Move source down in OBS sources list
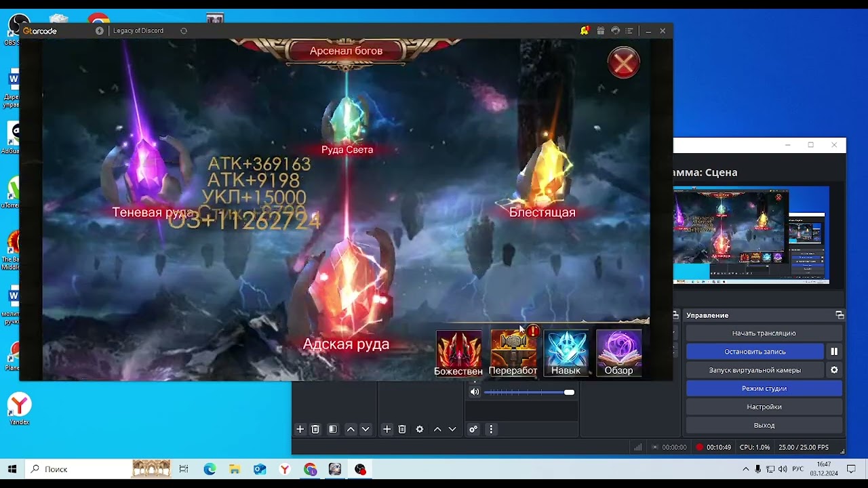 pos(452,429)
